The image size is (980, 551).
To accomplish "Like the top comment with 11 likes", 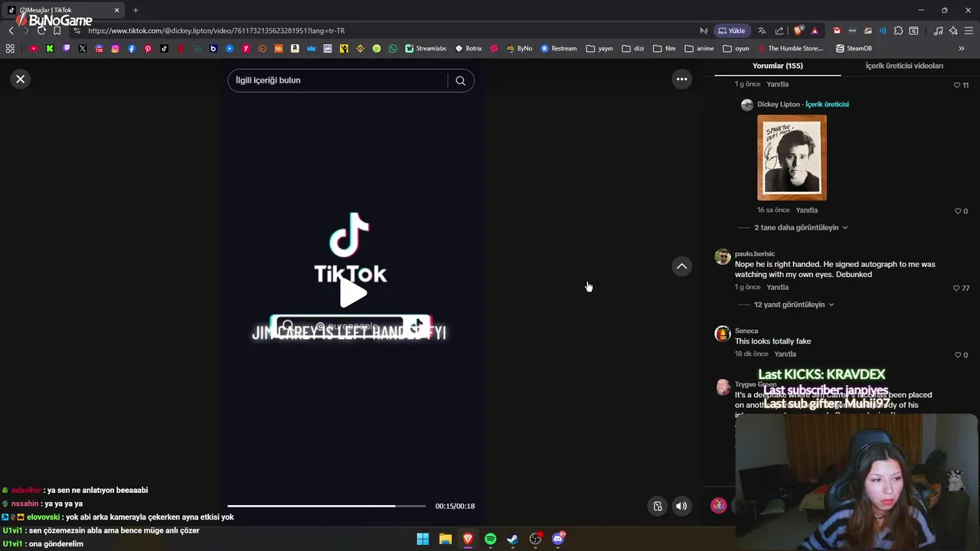I will [x=956, y=85].
